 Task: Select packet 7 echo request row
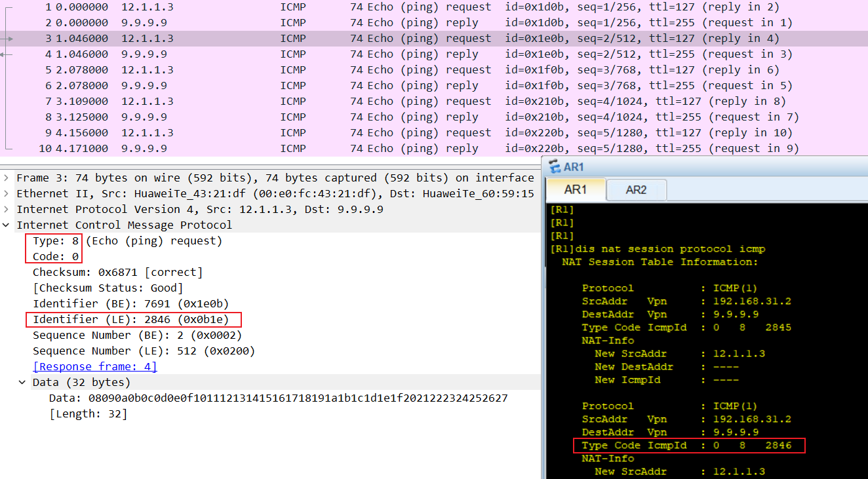(x=434, y=102)
